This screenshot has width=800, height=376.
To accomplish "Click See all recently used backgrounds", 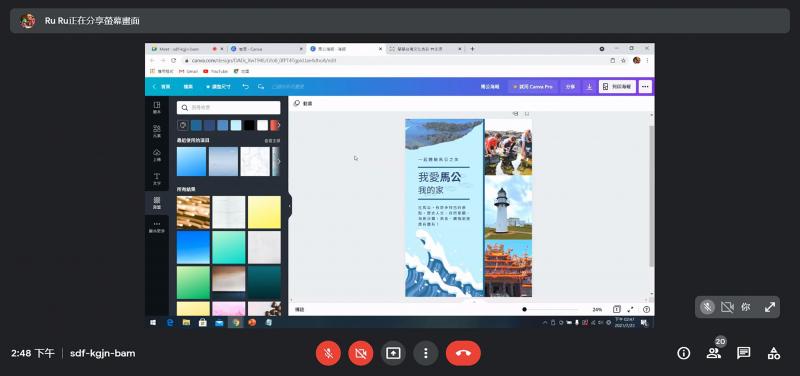I will (272, 140).
